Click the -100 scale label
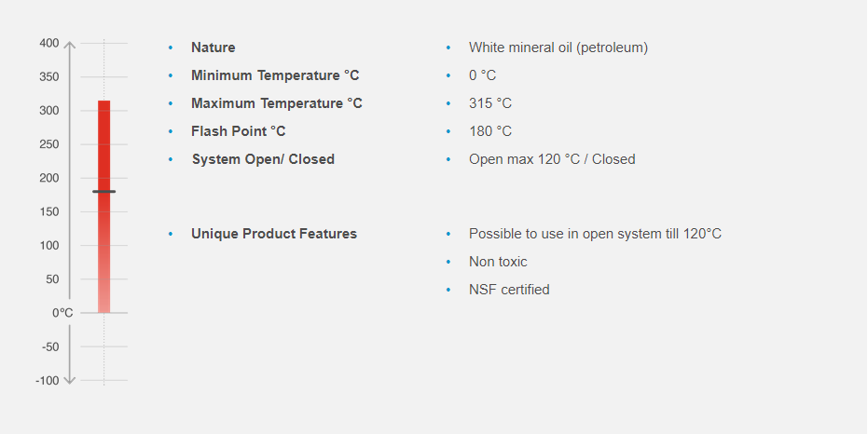 tap(48, 381)
